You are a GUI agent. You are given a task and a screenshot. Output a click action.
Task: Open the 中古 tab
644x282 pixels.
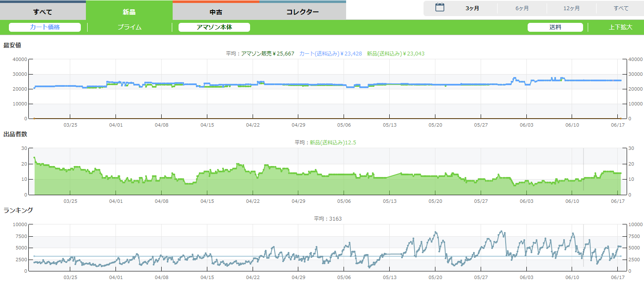[216, 11]
